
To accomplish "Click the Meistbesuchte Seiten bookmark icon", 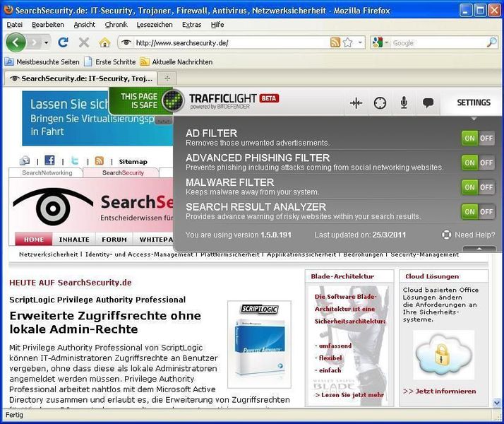I will pyautogui.click(x=9, y=61).
